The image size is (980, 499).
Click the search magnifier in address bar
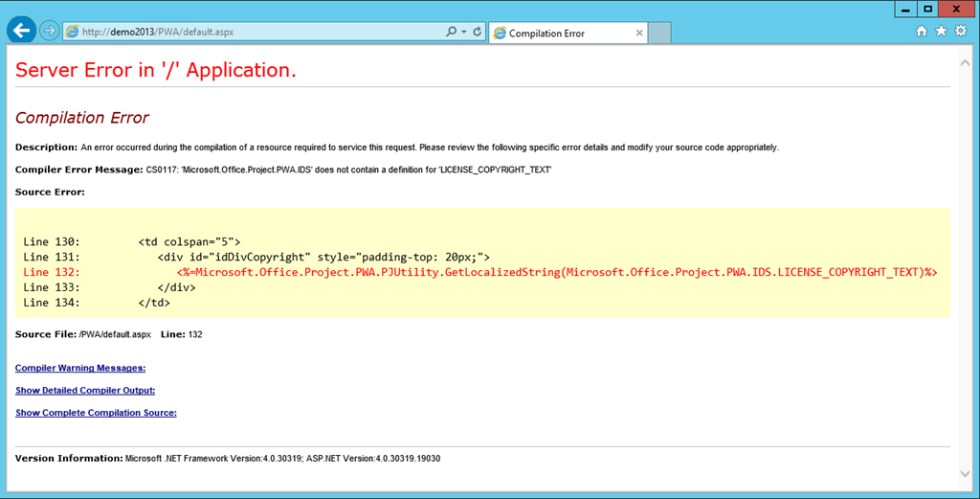click(x=452, y=32)
